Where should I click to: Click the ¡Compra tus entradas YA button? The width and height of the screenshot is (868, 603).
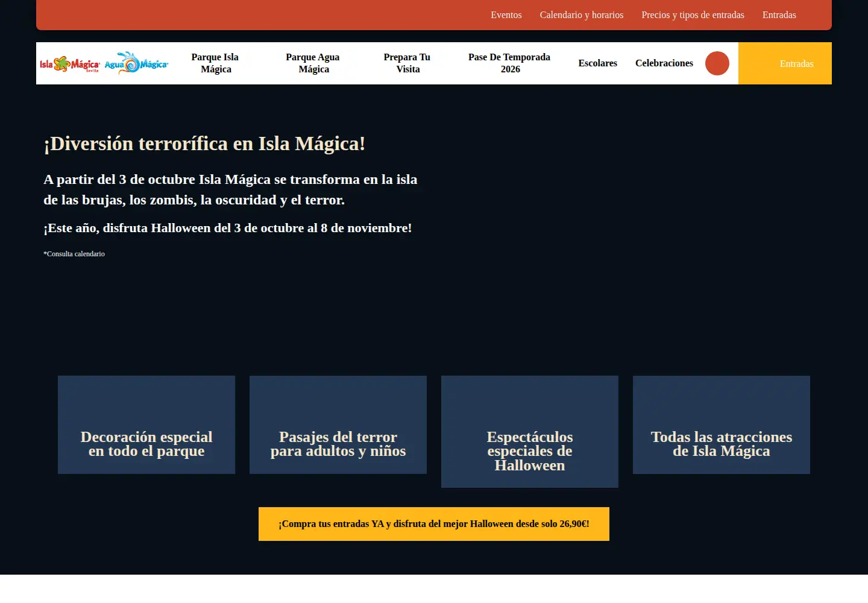pos(434,524)
